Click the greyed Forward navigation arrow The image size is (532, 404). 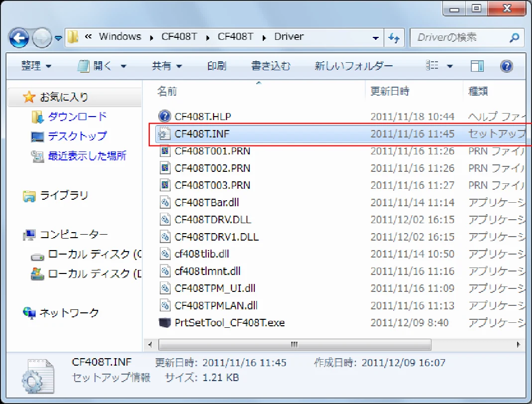point(42,38)
